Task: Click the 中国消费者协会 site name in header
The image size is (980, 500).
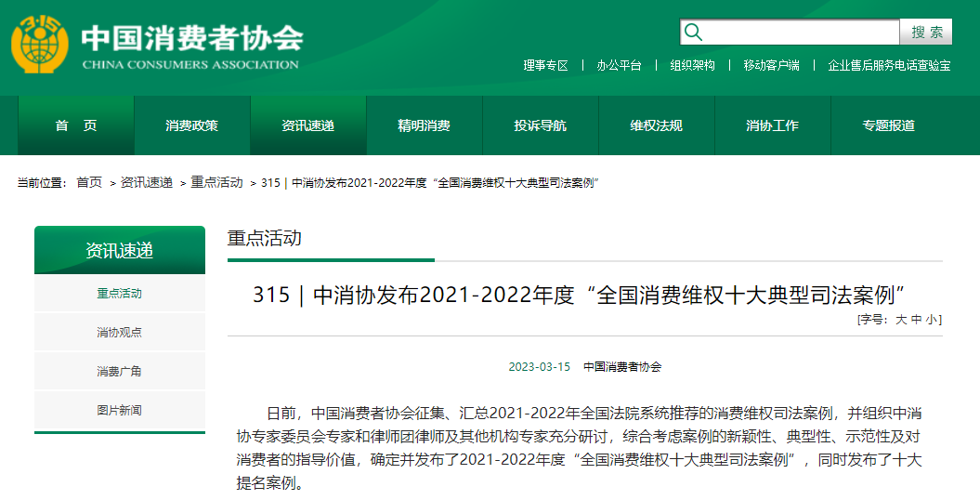Action: tap(192, 37)
